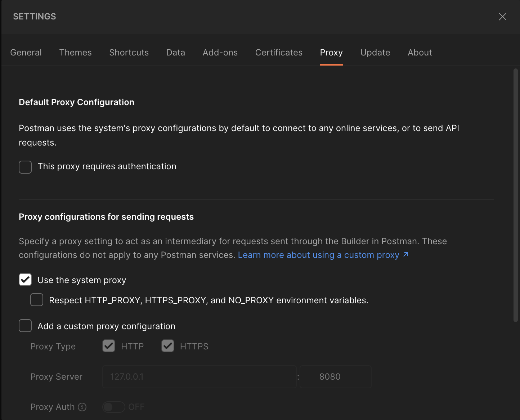Click the settings vertical scrollbar
520x420 pixels.
(x=516, y=195)
